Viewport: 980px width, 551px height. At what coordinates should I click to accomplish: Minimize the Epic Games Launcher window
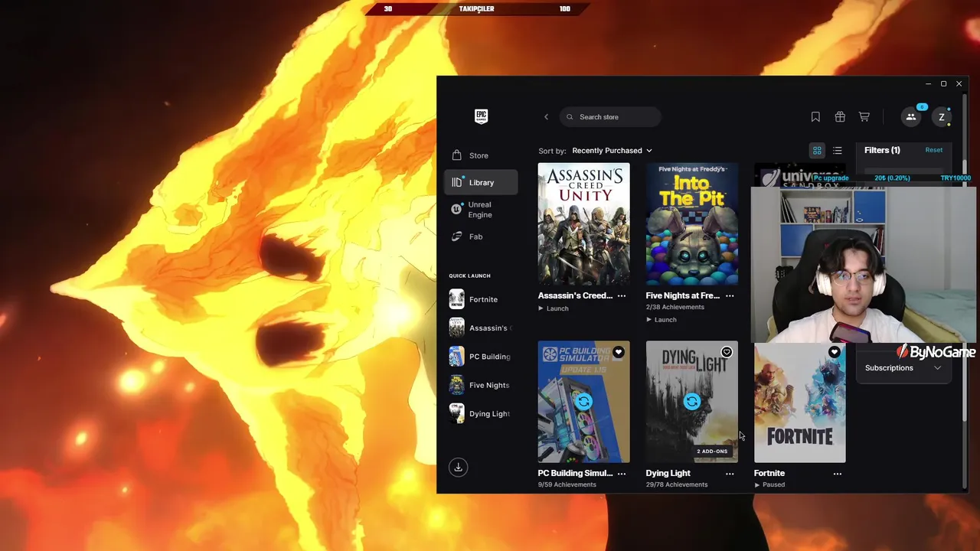point(928,83)
